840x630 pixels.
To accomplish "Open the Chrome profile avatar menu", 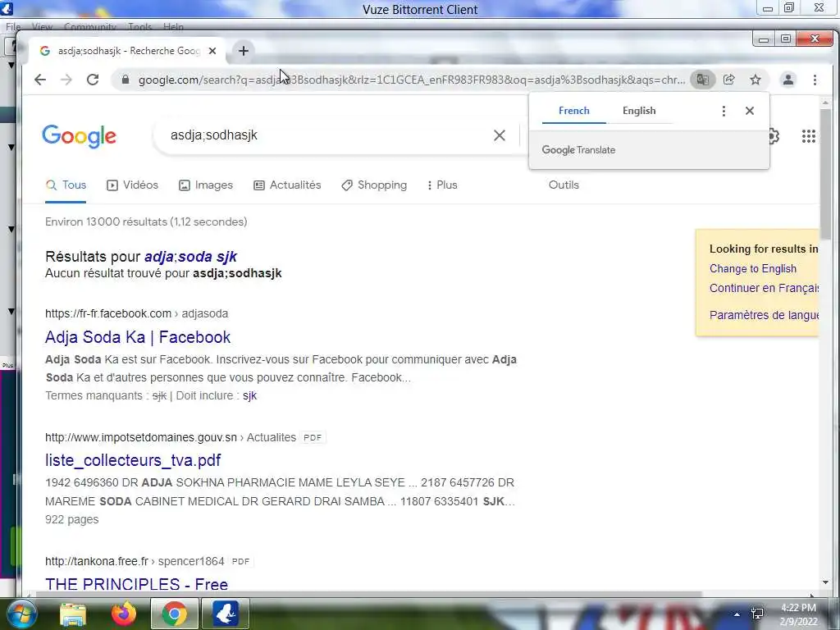I will point(788,80).
